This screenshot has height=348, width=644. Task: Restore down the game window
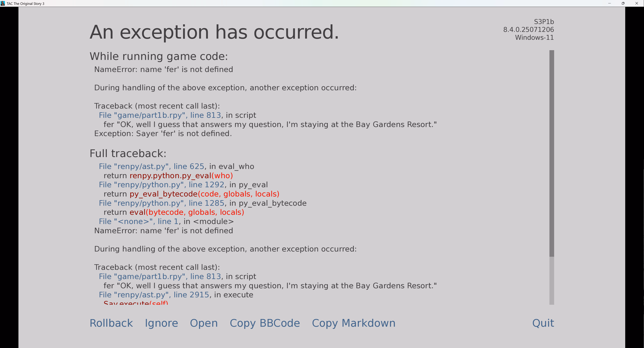point(623,3)
